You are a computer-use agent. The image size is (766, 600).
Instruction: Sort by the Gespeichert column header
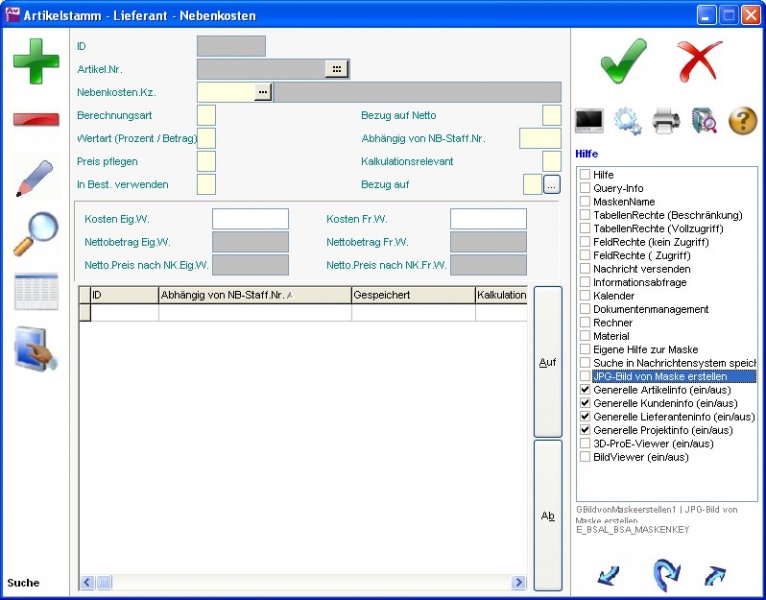click(x=412, y=295)
